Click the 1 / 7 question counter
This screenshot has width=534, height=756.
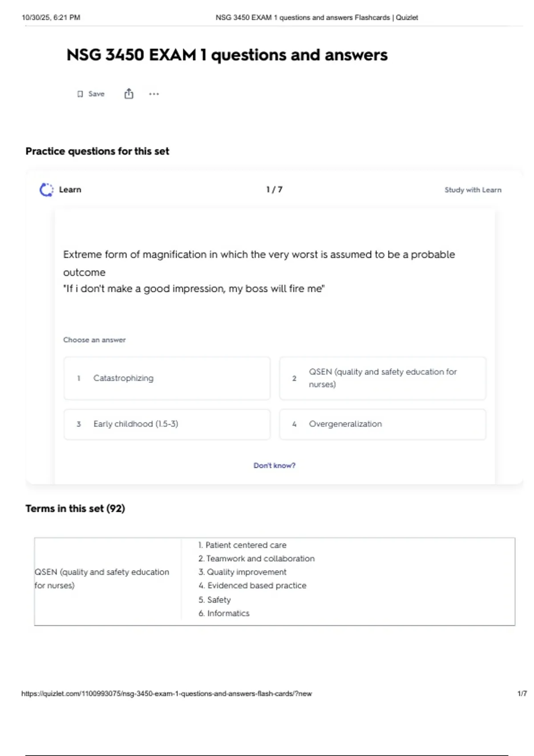pos(274,190)
